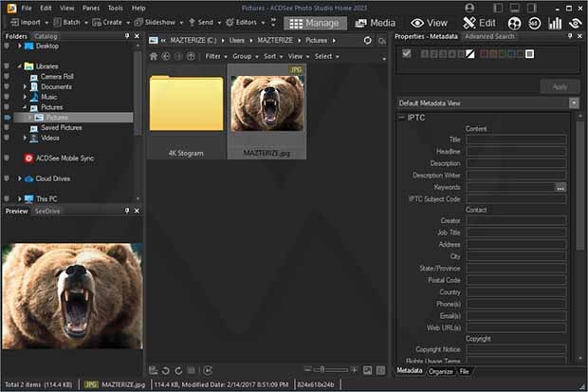
Task: Switch to the Organize tab
Action: click(441, 371)
